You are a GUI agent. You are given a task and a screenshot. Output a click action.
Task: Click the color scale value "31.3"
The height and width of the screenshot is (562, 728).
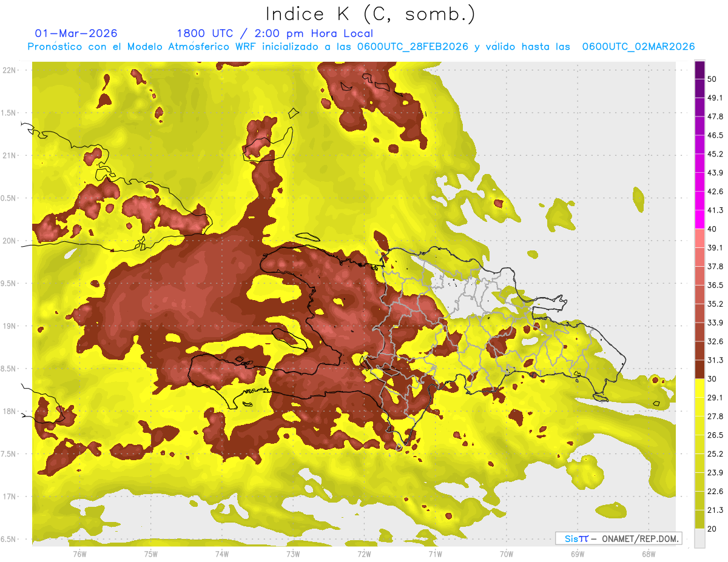[x=715, y=360]
